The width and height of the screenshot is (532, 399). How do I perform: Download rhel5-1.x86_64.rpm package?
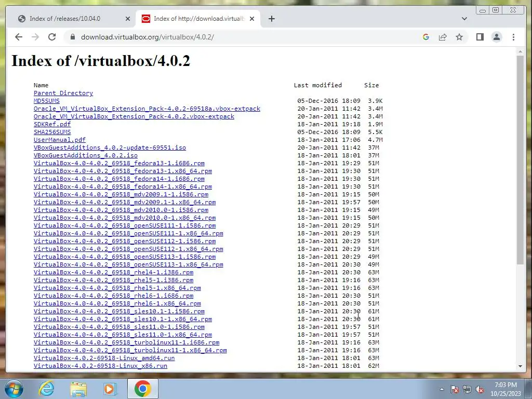(117, 288)
